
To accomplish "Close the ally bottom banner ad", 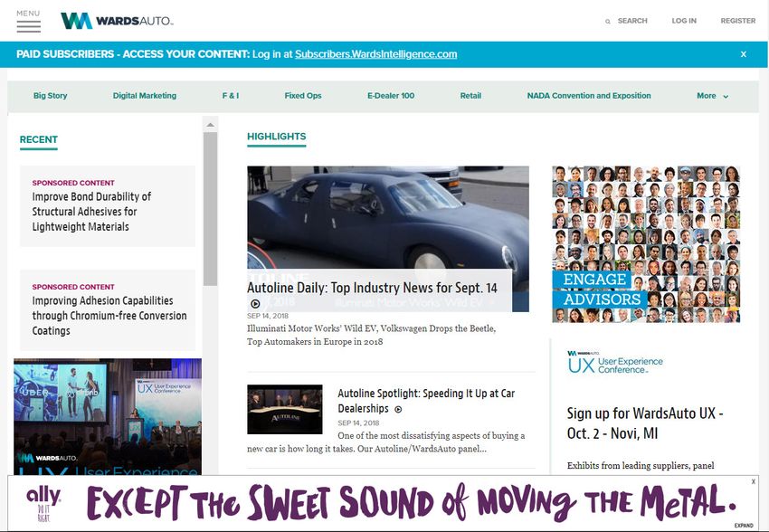I will [754, 481].
